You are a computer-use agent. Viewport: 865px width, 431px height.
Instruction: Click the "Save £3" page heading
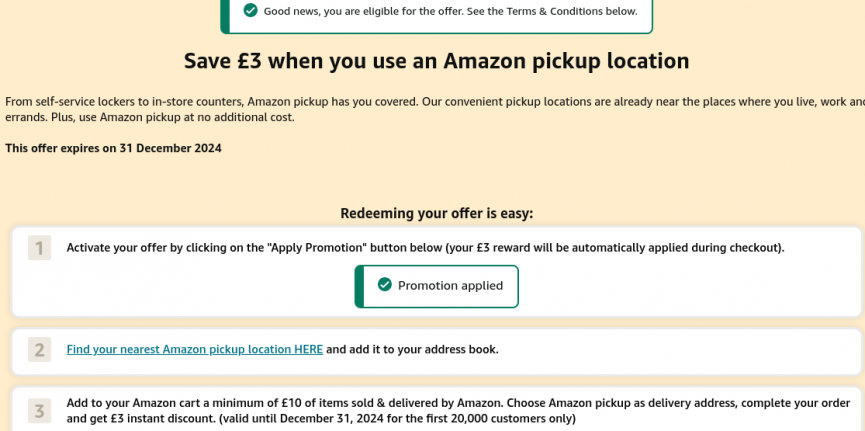pos(436,61)
